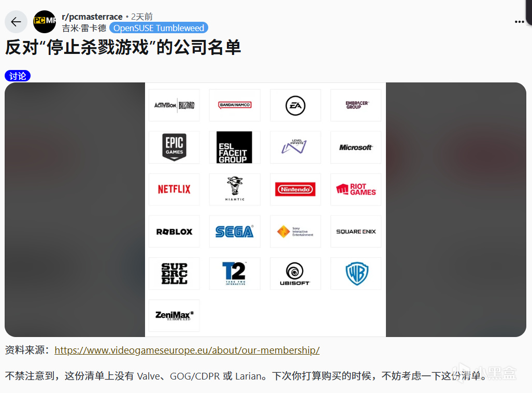532x393 pixels.
Task: Click the Ubisoft logo
Action: 295,273
